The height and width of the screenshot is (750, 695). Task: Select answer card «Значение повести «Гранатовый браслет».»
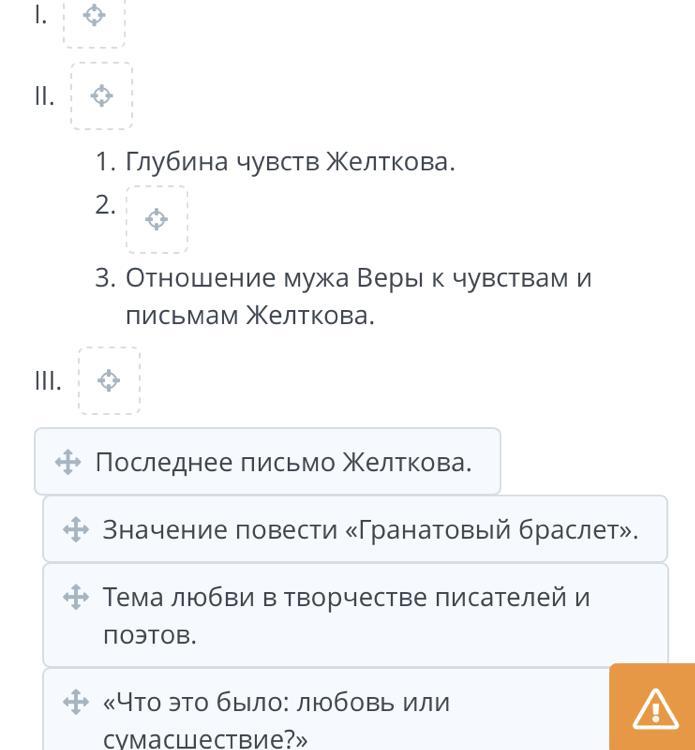pyautogui.click(x=370, y=530)
